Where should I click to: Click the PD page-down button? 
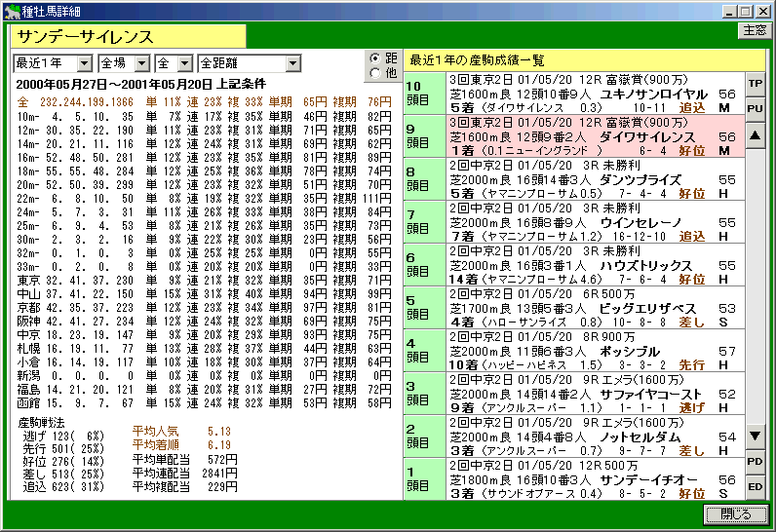(755, 461)
